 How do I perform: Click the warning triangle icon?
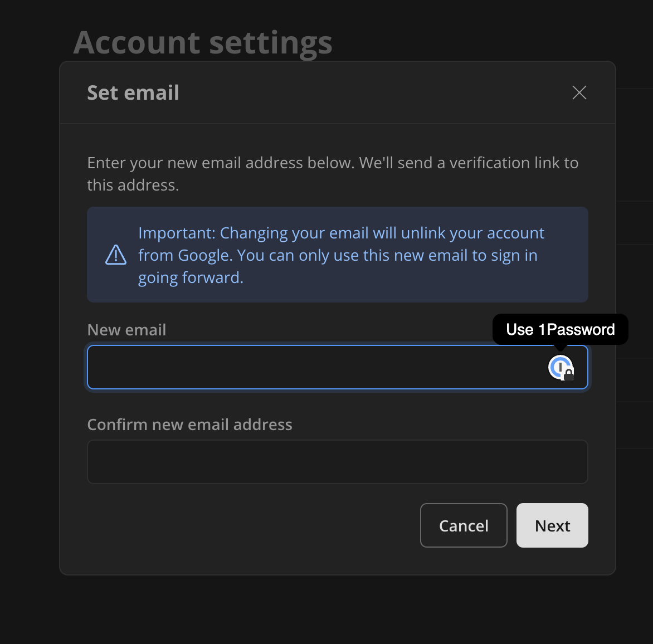point(116,255)
